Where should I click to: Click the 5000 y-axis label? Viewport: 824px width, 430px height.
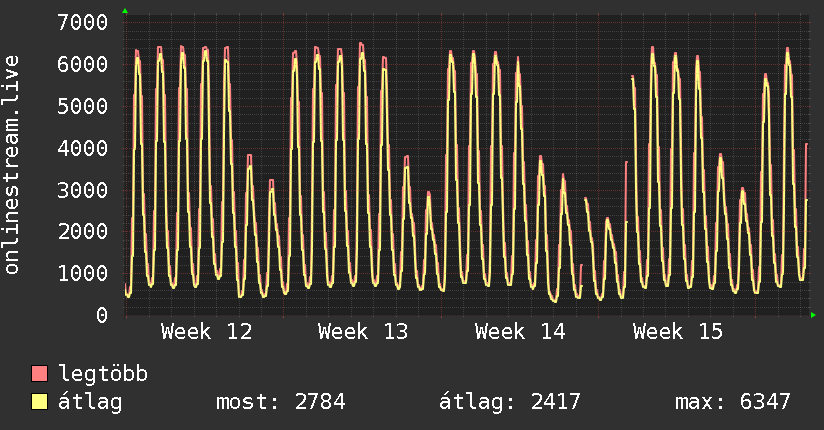(x=83, y=106)
